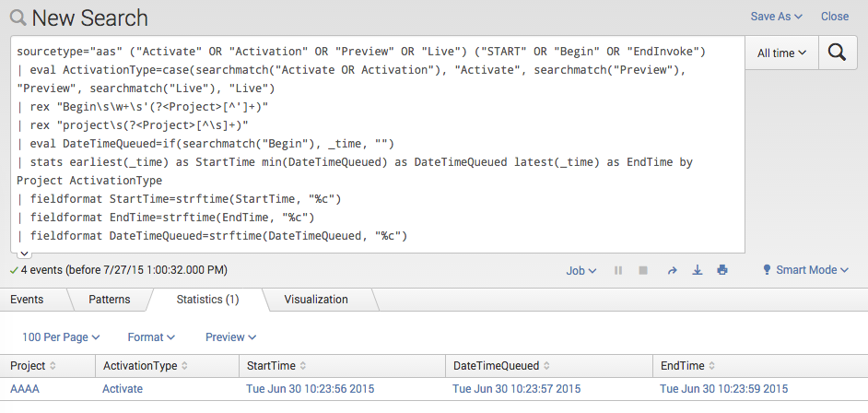Screen dimensions: 868x413
Task: Toggle the Preview dropdown
Action: pos(230,337)
